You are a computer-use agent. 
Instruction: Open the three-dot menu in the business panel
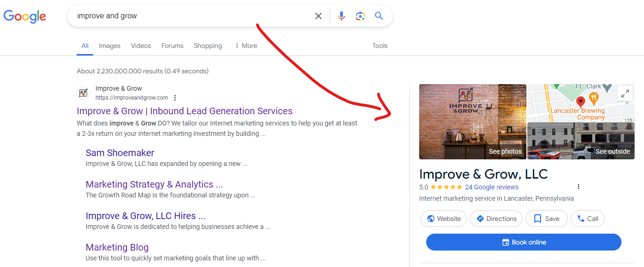pyautogui.click(x=579, y=187)
